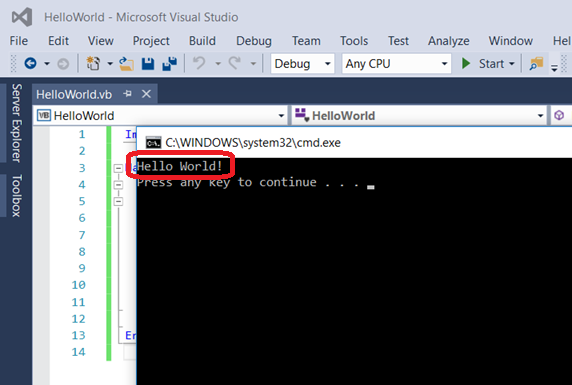The height and width of the screenshot is (385, 572).
Task: Expand the Undo history dropdown
Action: 218,64
